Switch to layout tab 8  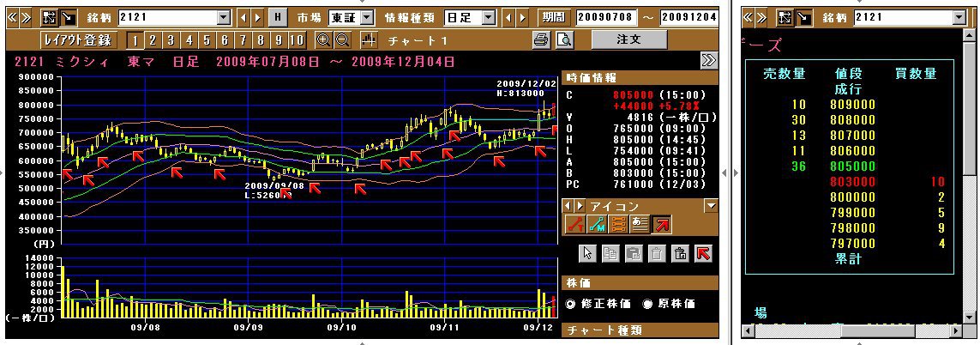click(x=262, y=40)
